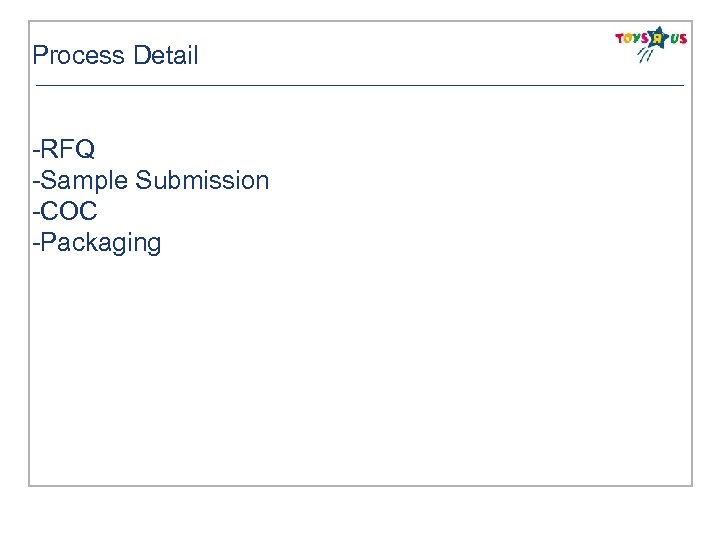Select the Process Detail slide title
Image resolution: width=720 pixels, height=540 pixels.
(115, 56)
